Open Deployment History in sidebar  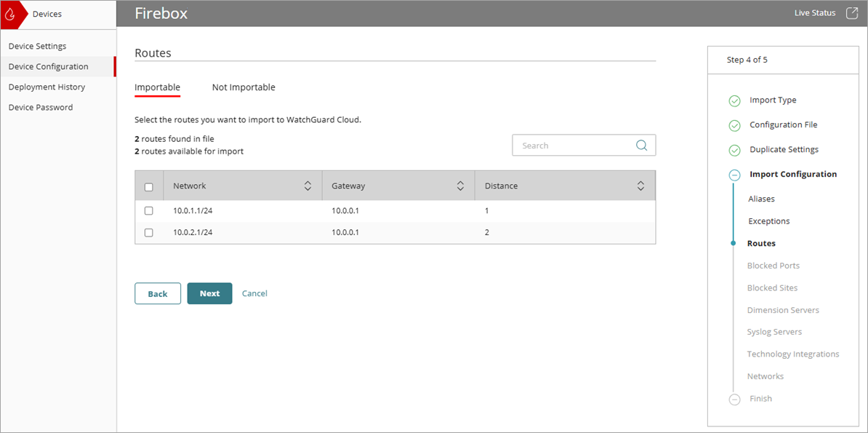tap(47, 87)
